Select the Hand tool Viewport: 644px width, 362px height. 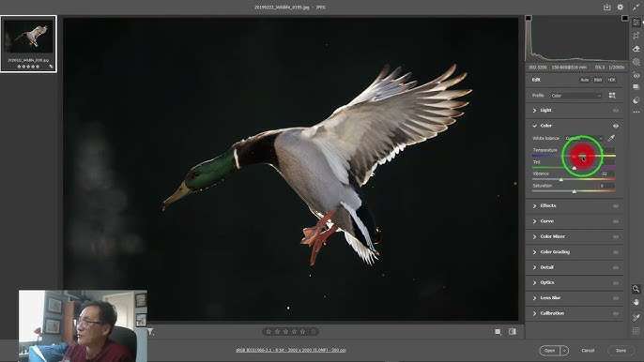pos(636,303)
